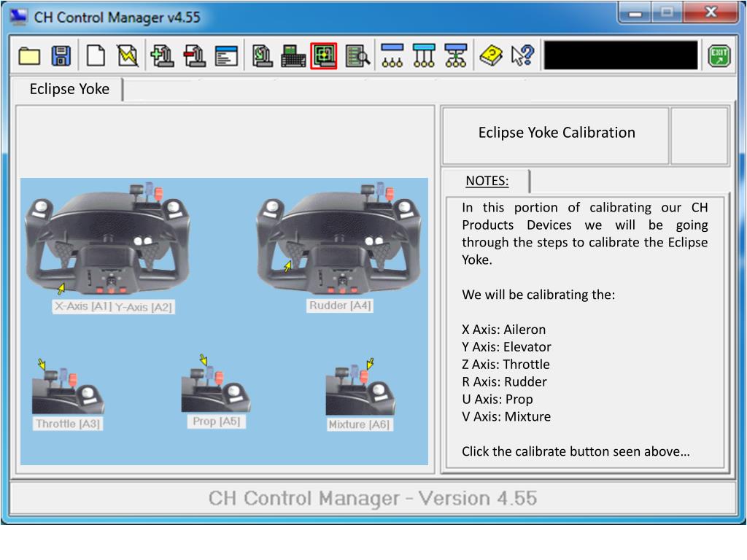Select the crossed-lines mode icon
747x560 pixels.
pos(455,55)
